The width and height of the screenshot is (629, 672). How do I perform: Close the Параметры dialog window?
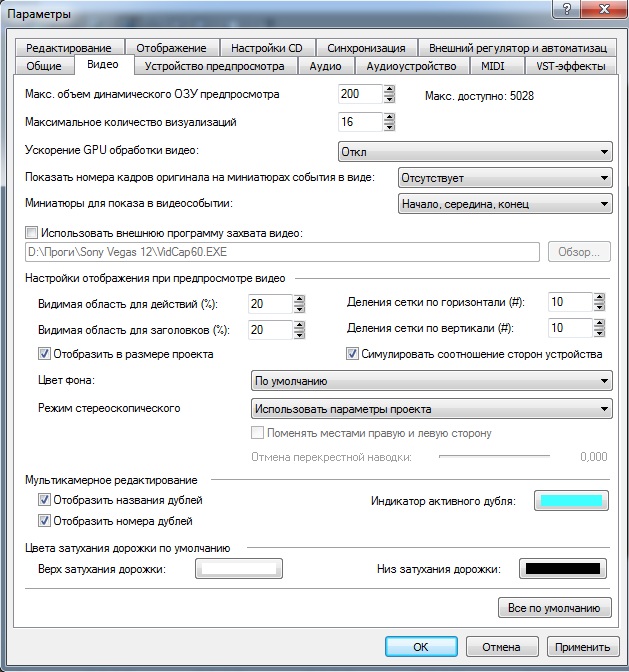605,9
